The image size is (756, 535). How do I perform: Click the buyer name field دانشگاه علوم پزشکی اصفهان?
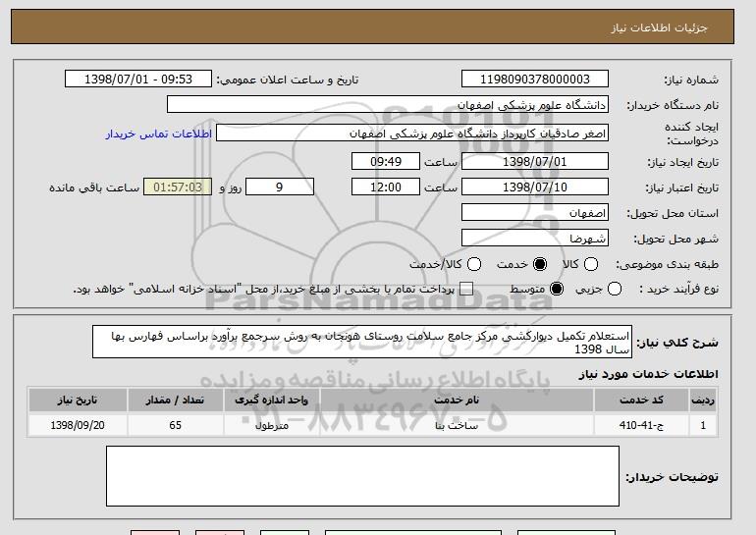(388, 105)
